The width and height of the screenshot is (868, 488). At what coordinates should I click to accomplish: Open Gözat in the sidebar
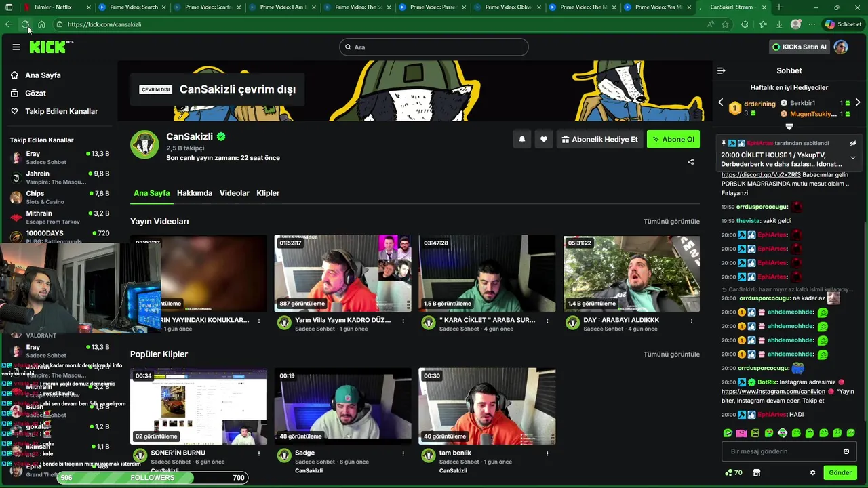click(35, 94)
